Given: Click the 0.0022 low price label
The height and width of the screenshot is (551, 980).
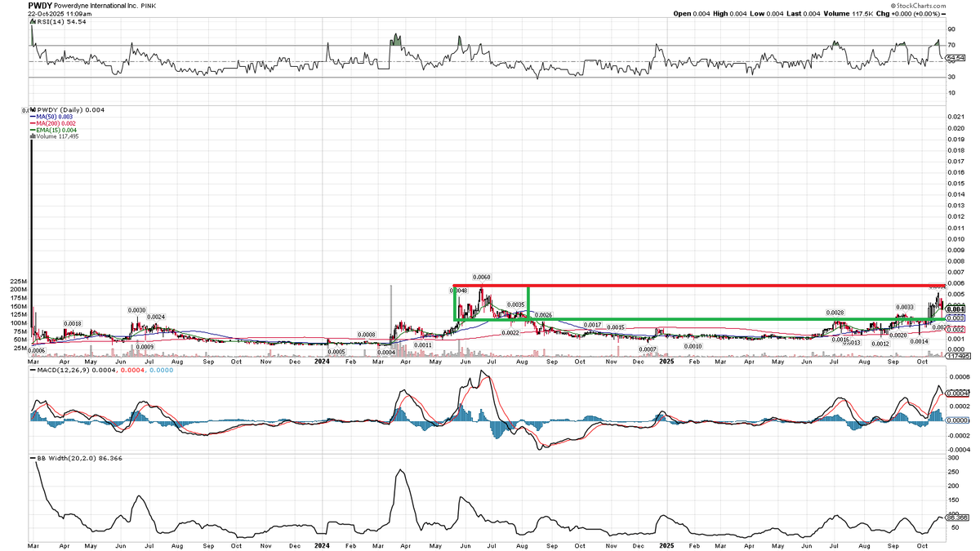Looking at the screenshot, I should click(510, 332).
